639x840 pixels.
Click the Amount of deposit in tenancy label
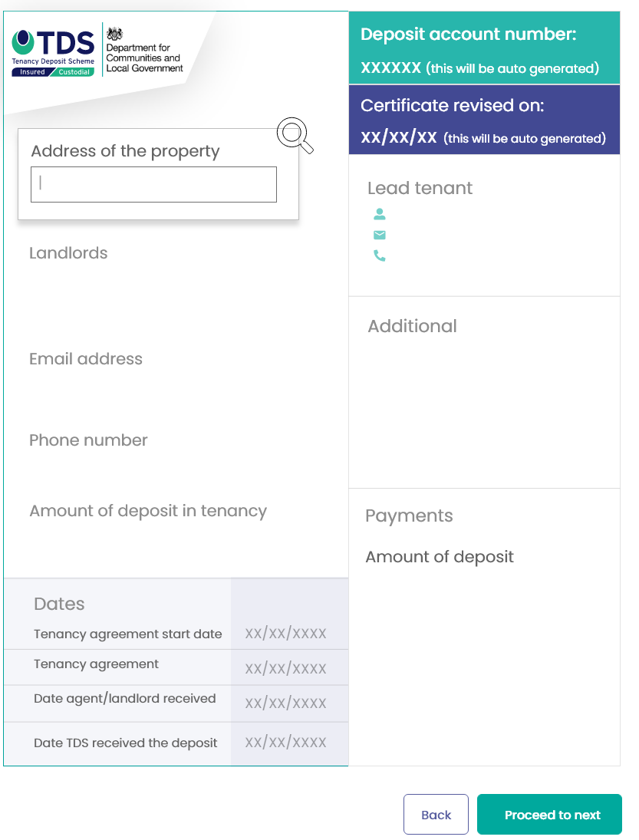[148, 511]
